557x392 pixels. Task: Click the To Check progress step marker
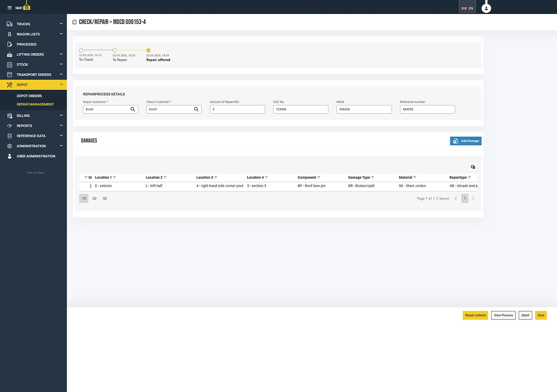(81, 50)
